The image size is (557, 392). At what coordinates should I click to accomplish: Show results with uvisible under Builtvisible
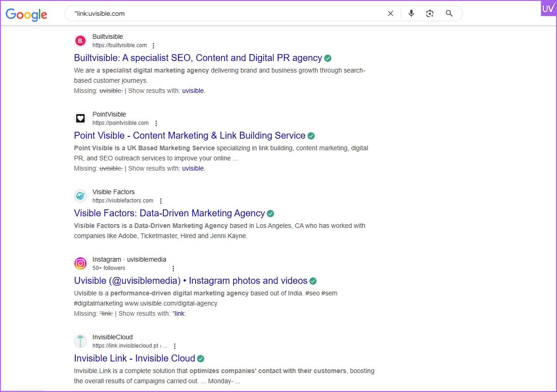coord(193,91)
